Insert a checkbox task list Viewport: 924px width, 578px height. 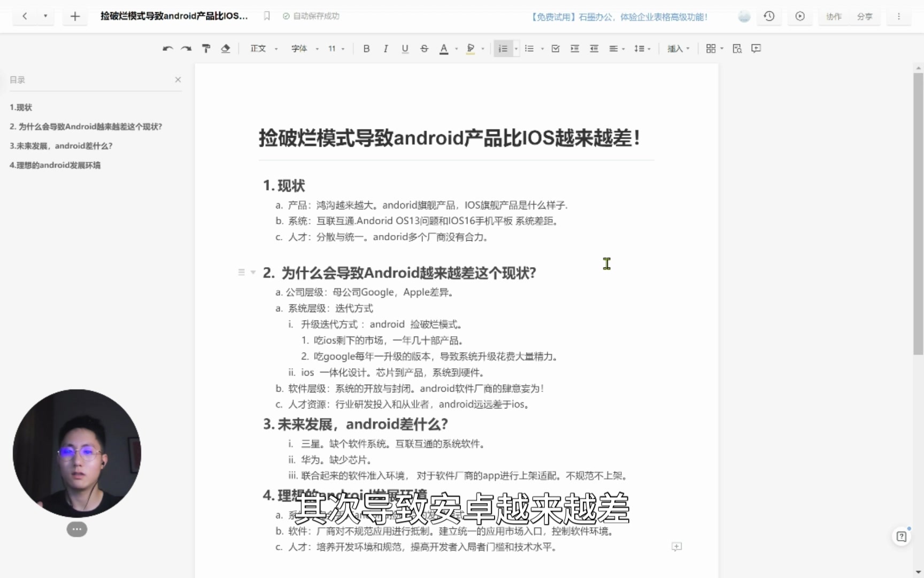tap(556, 49)
